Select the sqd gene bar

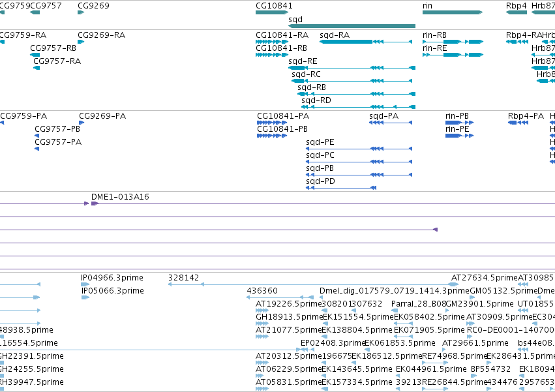pyautogui.click(x=352, y=26)
